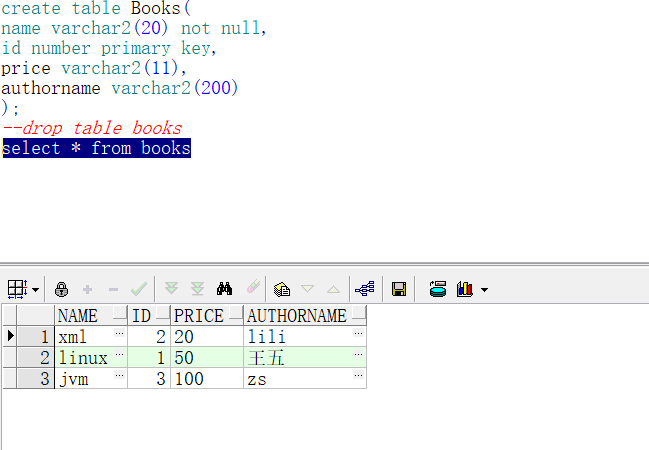Click the ID cell in linux row

click(149, 358)
